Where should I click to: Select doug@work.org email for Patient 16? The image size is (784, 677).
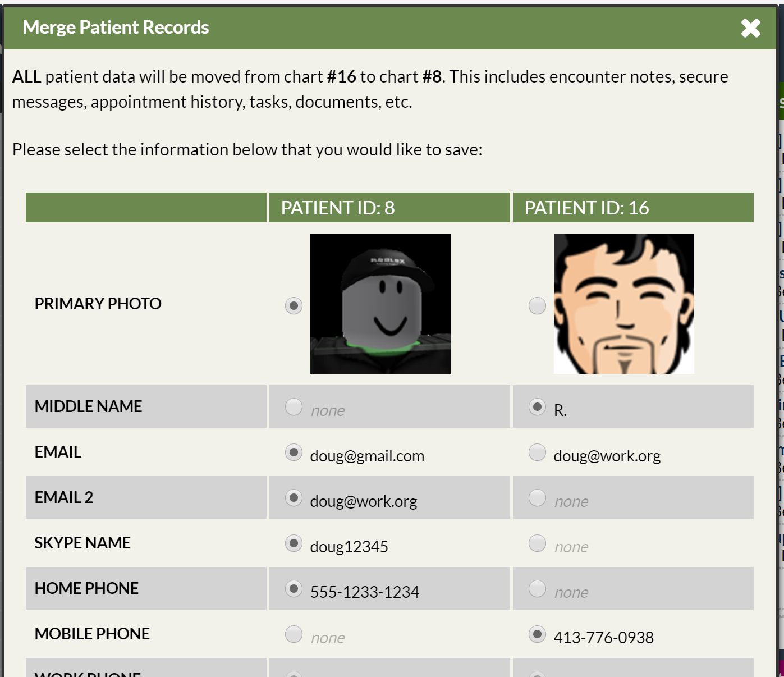click(537, 452)
